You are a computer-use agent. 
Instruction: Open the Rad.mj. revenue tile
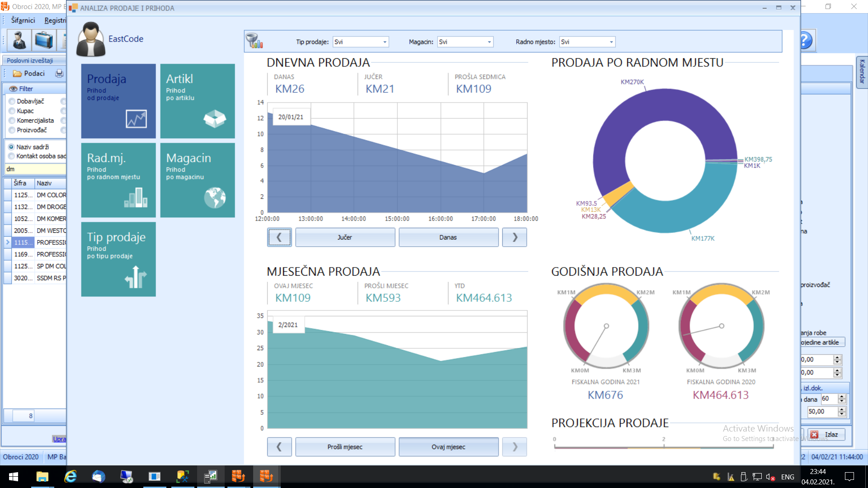click(x=118, y=180)
